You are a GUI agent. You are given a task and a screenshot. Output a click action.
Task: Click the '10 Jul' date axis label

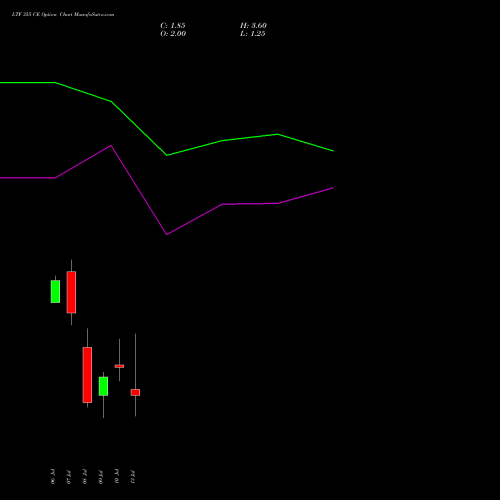pyautogui.click(x=117, y=476)
